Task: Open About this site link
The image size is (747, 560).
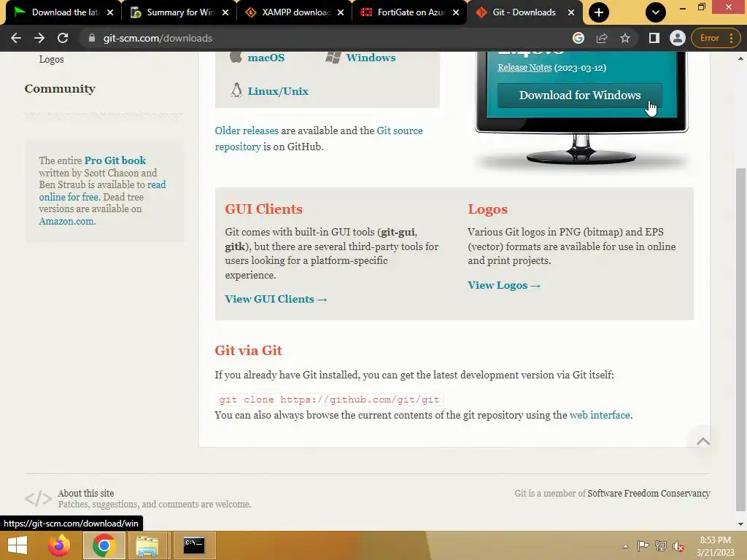Action: (86, 494)
